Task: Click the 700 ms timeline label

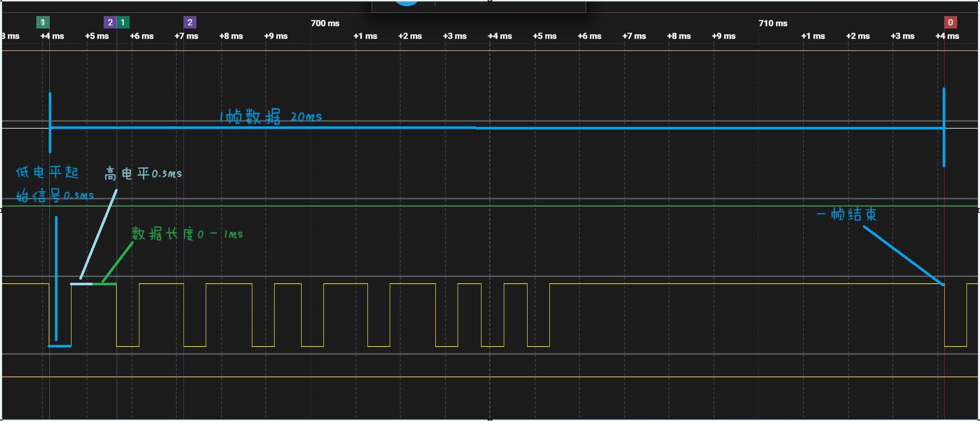Action: (325, 23)
